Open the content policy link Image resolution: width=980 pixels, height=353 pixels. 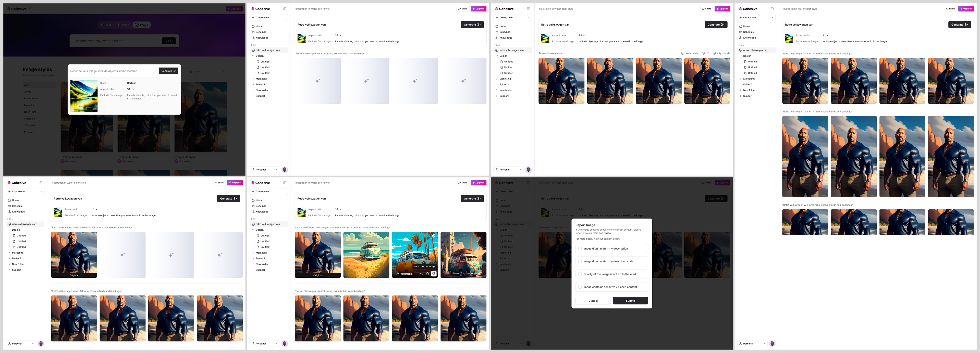pyautogui.click(x=611, y=239)
